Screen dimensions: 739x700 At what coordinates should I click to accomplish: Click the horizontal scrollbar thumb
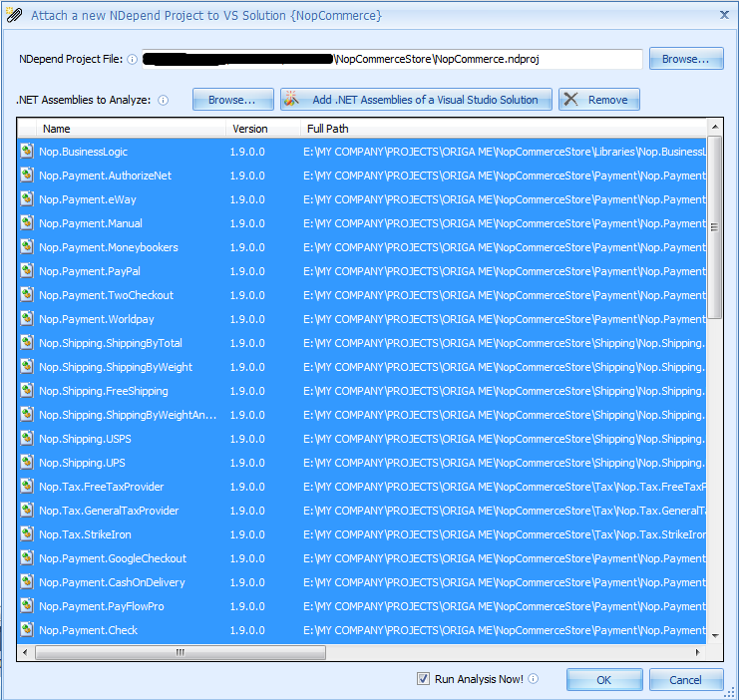(x=181, y=652)
